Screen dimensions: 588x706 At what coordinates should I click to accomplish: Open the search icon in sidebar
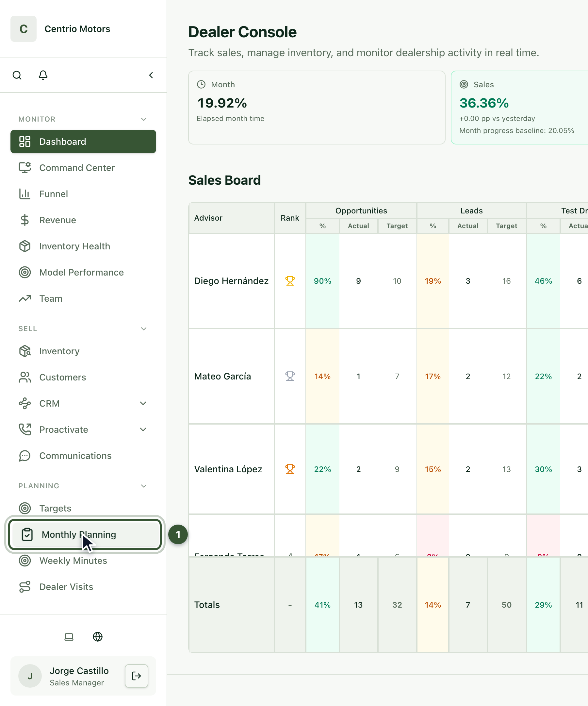pos(17,75)
